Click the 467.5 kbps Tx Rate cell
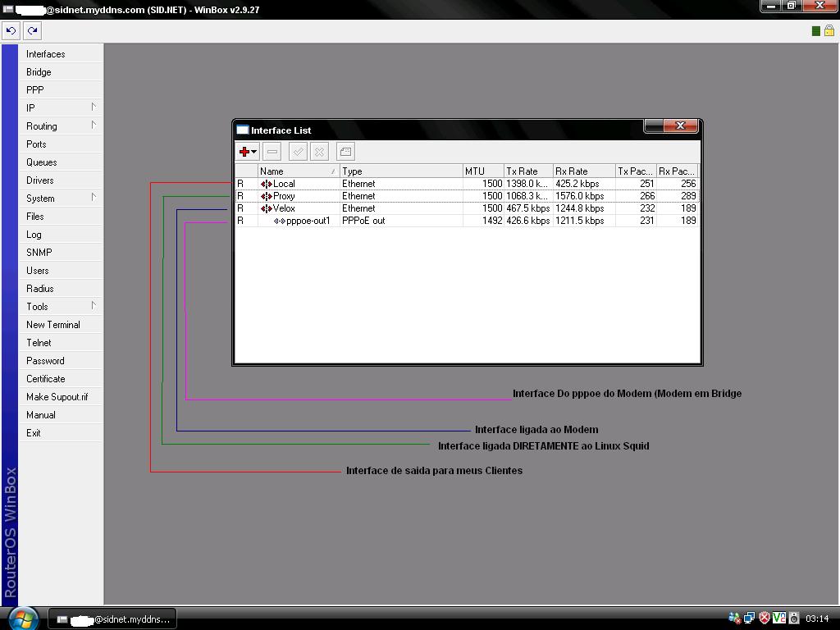The image size is (840, 630). [x=529, y=208]
